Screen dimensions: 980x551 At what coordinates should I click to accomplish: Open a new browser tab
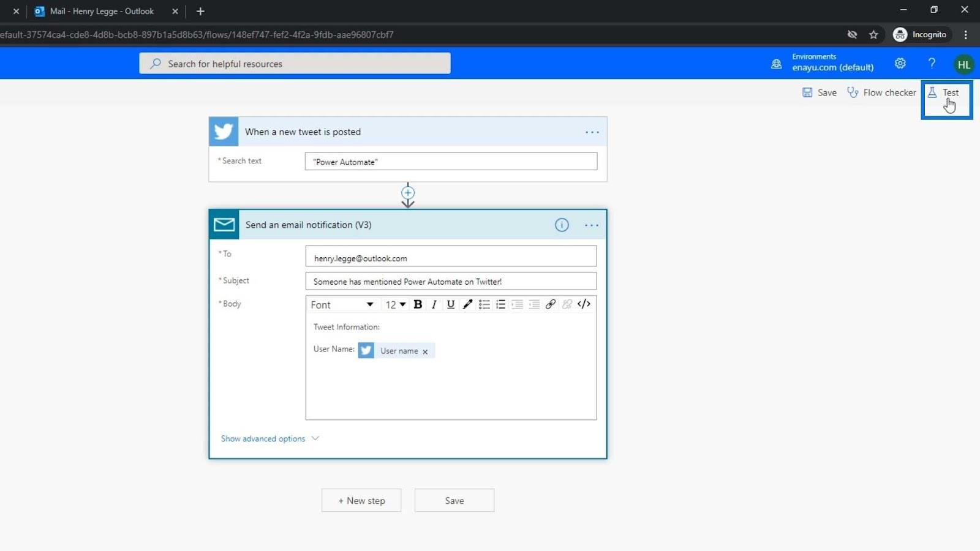tap(200, 11)
